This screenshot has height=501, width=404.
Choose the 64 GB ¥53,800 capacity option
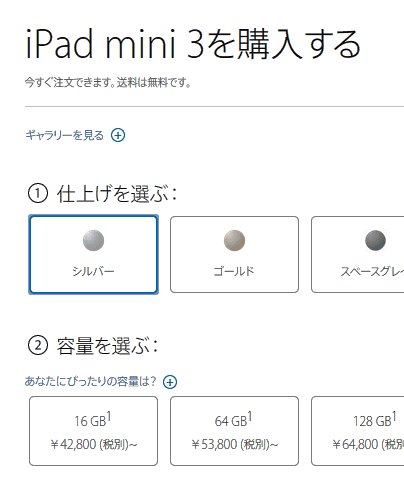234,431
